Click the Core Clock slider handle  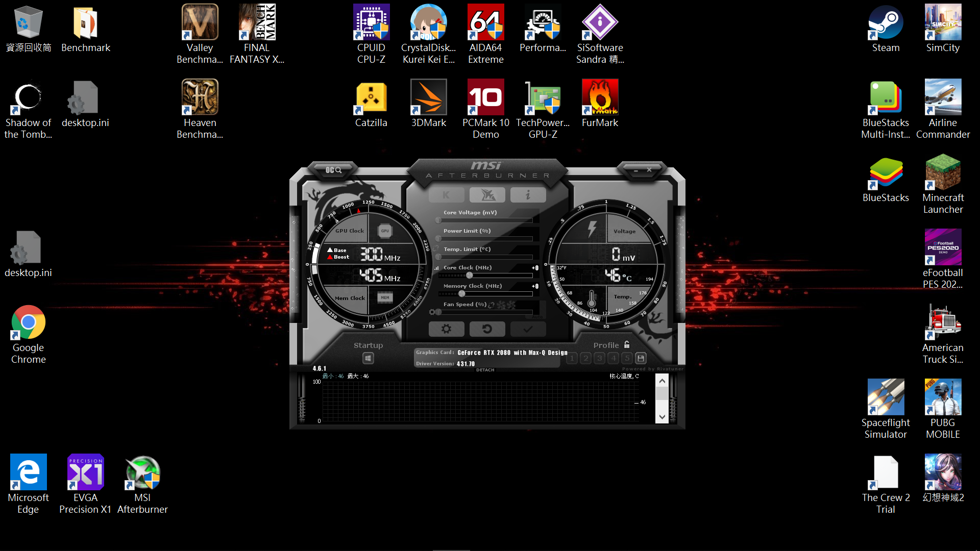click(469, 275)
